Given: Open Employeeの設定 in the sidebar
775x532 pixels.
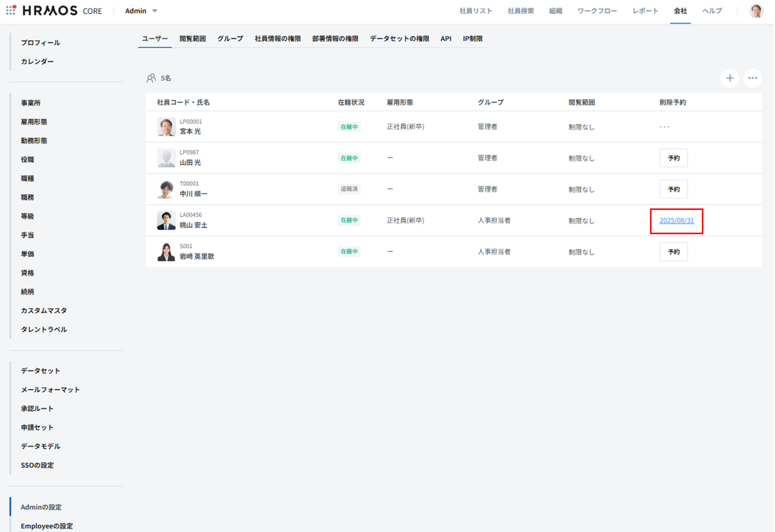Looking at the screenshot, I should [47, 526].
